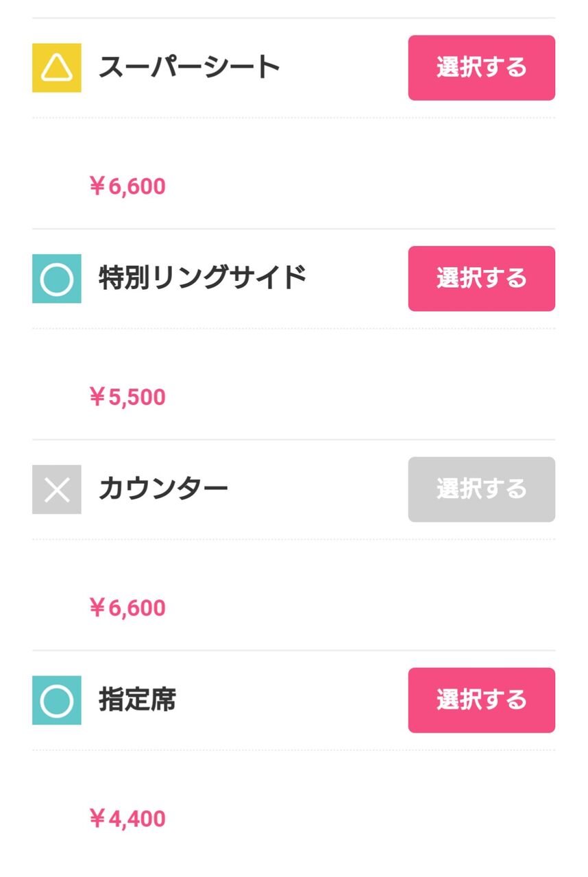
Task: Click the grayed-out 選択する button for カウンター
Action: (x=481, y=489)
